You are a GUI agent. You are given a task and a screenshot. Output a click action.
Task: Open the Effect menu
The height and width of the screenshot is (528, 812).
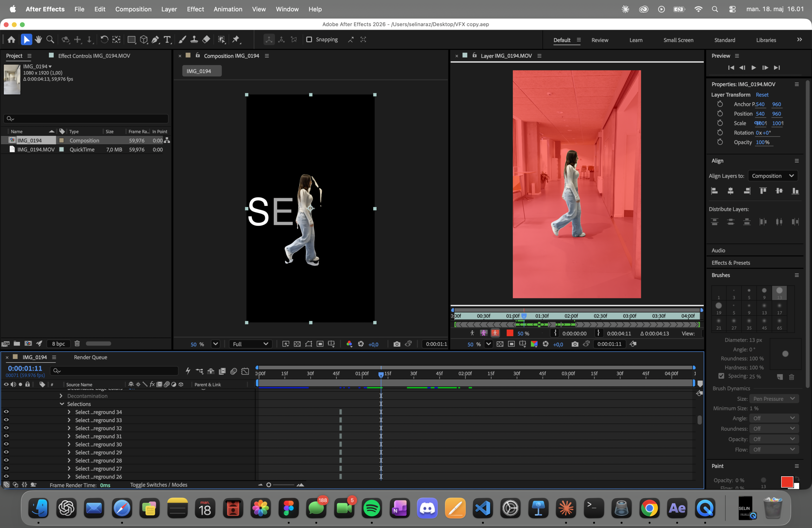pyautogui.click(x=195, y=9)
